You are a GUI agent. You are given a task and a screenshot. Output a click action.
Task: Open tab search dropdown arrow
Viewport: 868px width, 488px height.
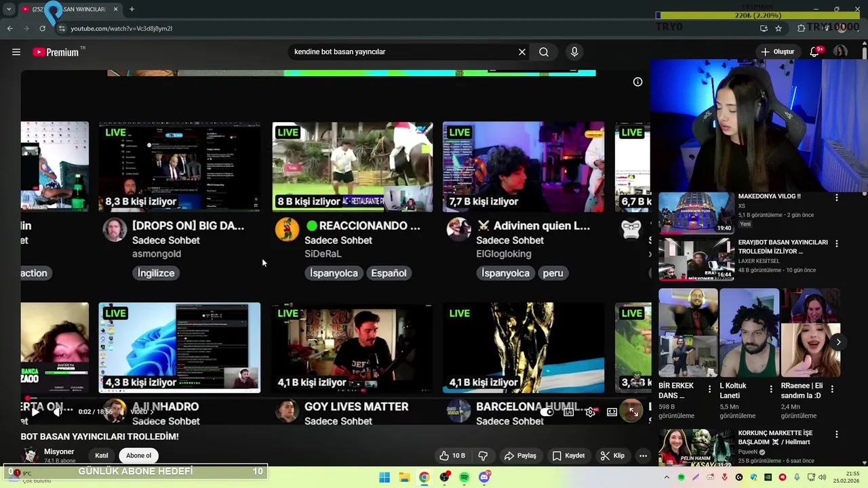(8, 9)
